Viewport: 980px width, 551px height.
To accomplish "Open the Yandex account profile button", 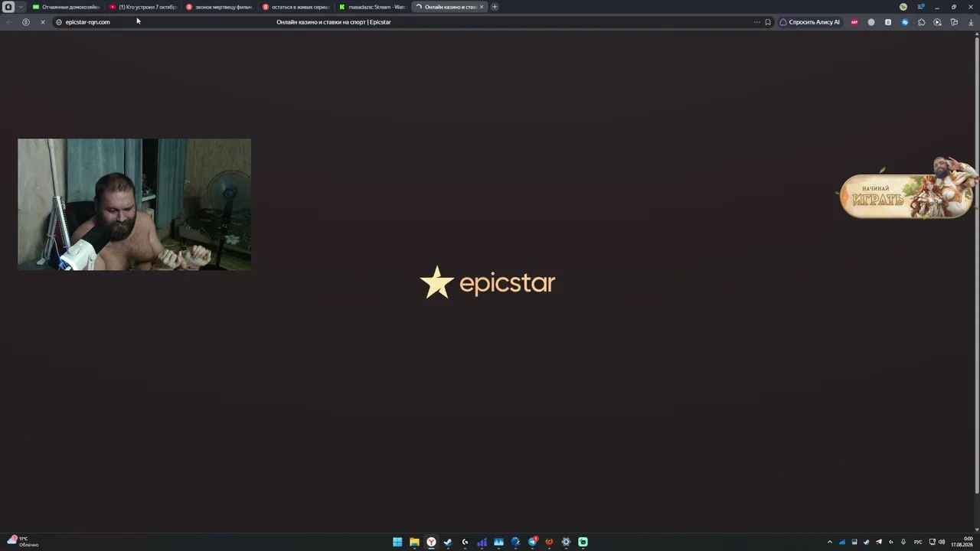I will click(x=26, y=22).
